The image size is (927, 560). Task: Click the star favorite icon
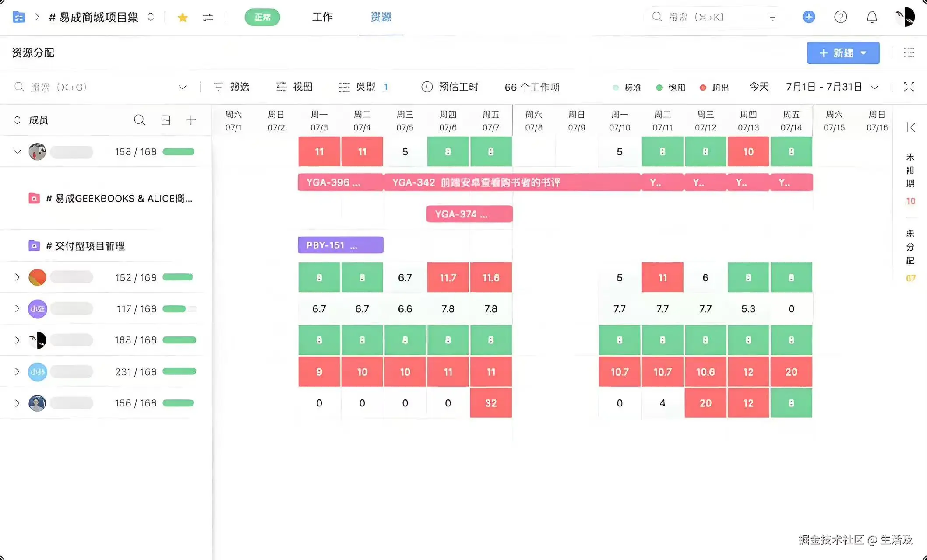pyautogui.click(x=183, y=17)
